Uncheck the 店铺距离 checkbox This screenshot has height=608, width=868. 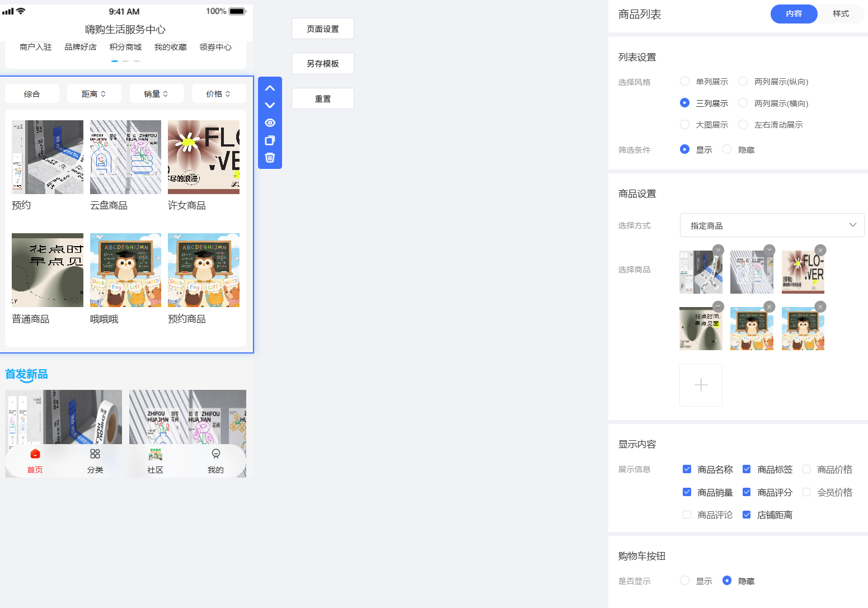tap(747, 515)
